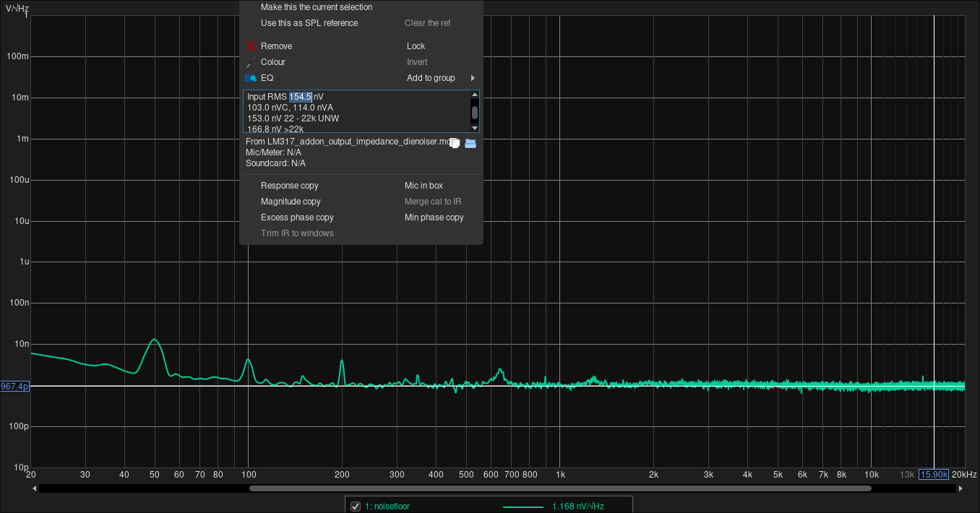The width and height of the screenshot is (980, 513).
Task: Click Min phase copy
Action: point(434,217)
